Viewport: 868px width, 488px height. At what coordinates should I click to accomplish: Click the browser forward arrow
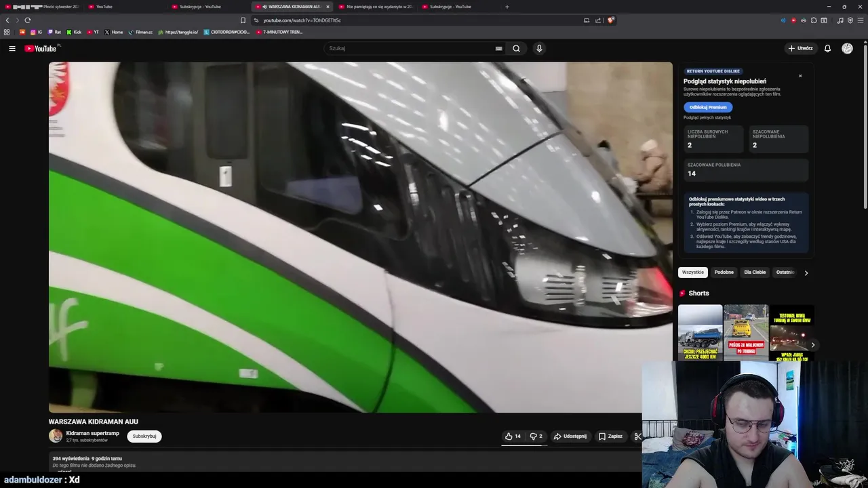coord(17,20)
